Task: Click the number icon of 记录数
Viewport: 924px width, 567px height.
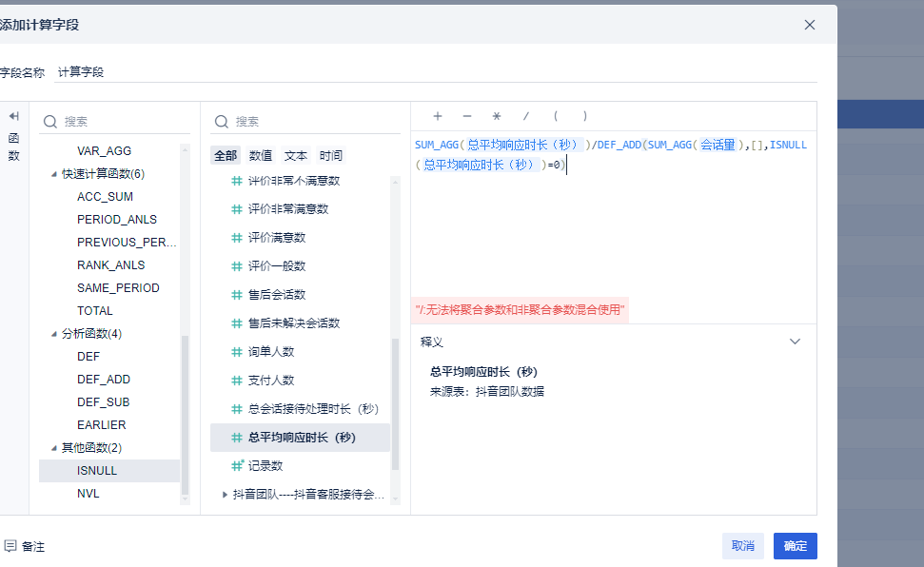Action: tap(237, 465)
